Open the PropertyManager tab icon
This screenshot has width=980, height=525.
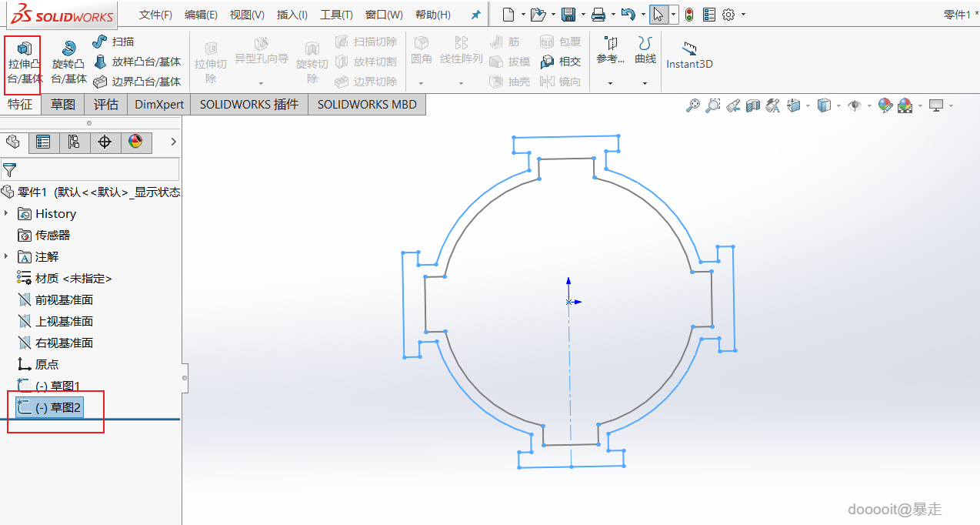tap(43, 142)
